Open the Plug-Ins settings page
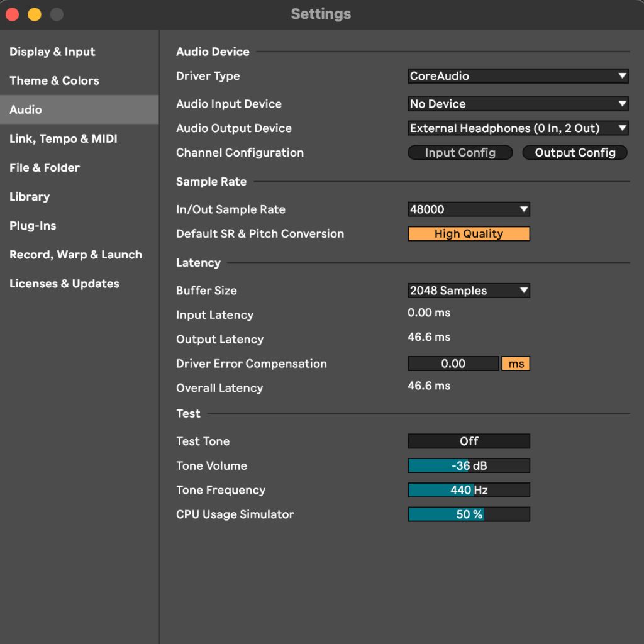 (x=33, y=225)
